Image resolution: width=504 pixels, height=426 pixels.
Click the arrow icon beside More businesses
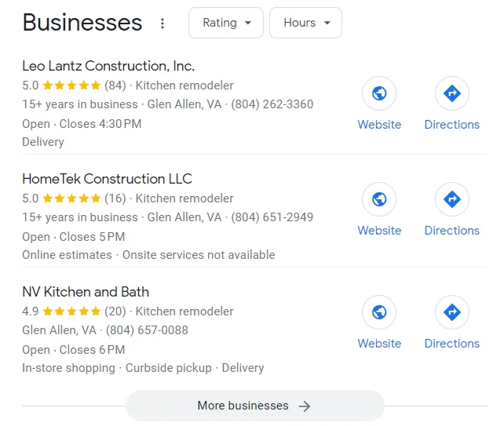[305, 406]
